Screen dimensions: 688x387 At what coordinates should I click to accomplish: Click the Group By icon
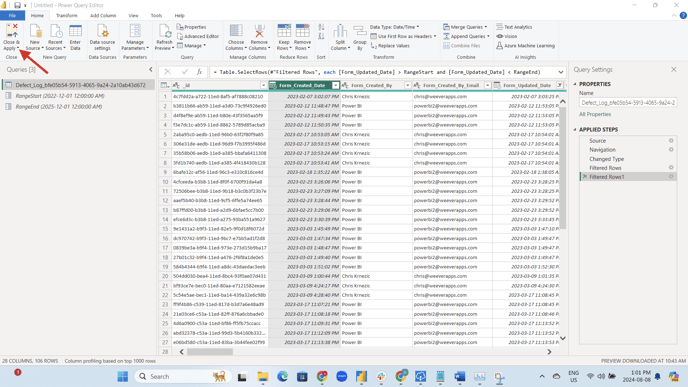tap(360, 31)
